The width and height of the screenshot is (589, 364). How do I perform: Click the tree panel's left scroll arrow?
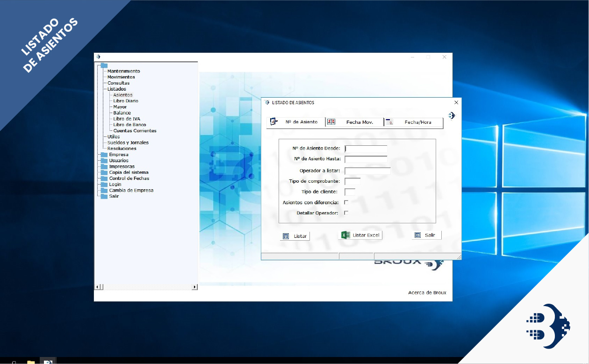click(x=97, y=287)
